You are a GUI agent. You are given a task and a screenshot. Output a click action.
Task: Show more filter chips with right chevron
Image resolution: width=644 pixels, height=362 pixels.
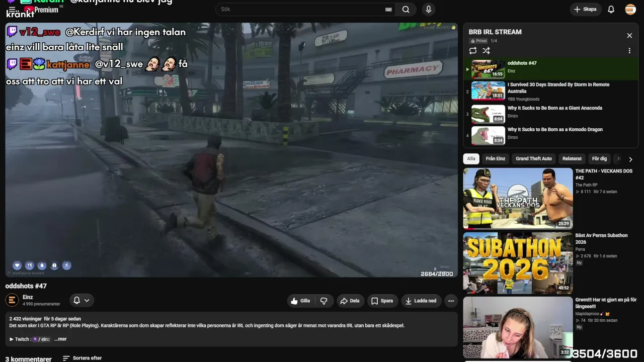pyautogui.click(x=630, y=159)
